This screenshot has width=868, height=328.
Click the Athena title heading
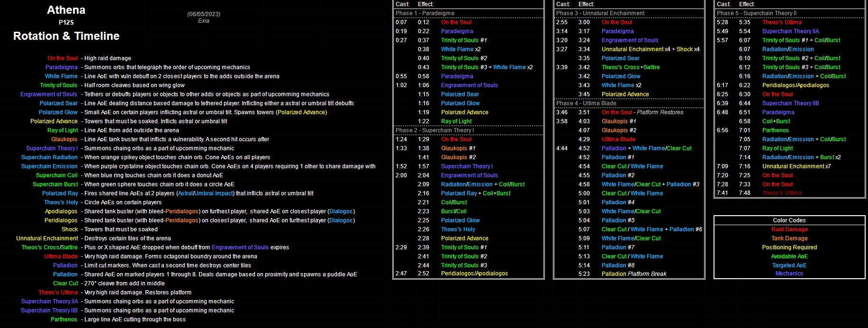66,10
